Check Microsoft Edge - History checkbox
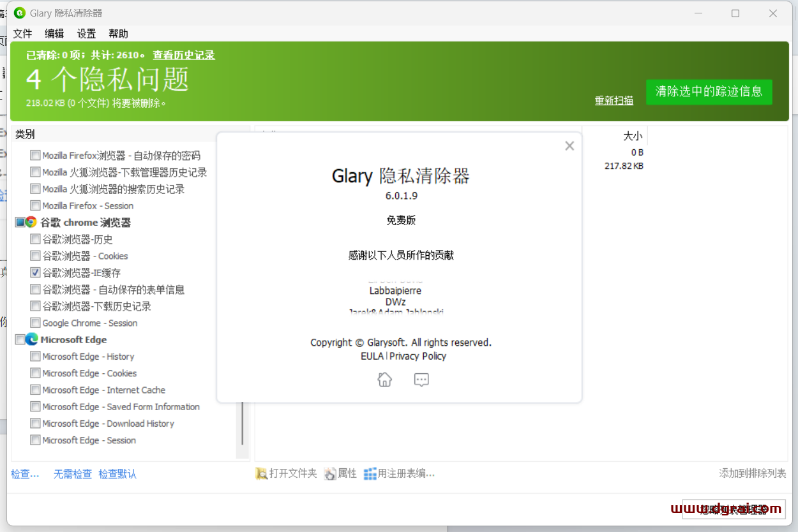The width and height of the screenshot is (798, 532). (x=35, y=356)
